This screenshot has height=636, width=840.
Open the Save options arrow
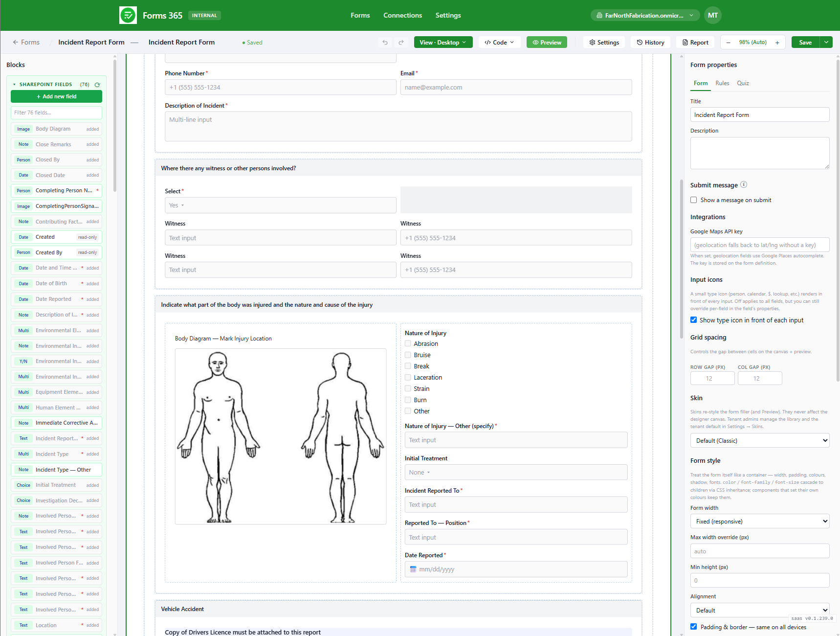point(826,43)
